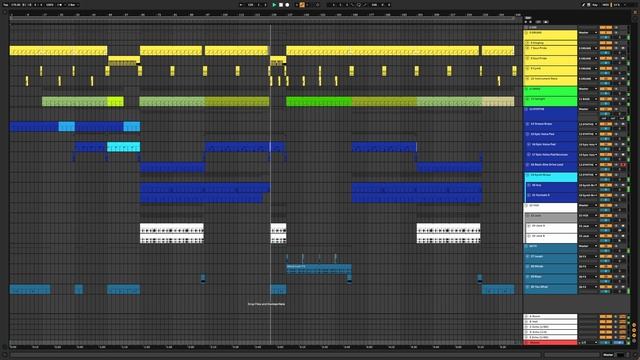This screenshot has width=640, height=360.
Task: Adjust the Master track volume control
Action: [606, 342]
